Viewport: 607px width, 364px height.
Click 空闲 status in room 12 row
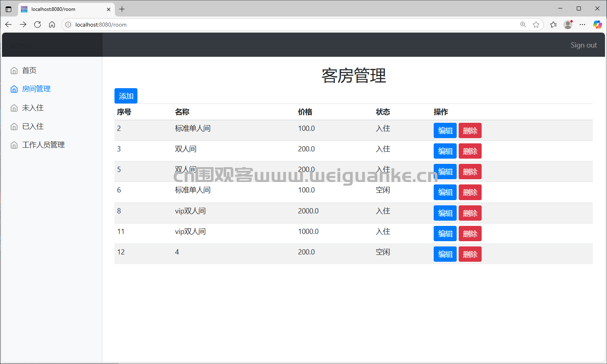(x=383, y=252)
